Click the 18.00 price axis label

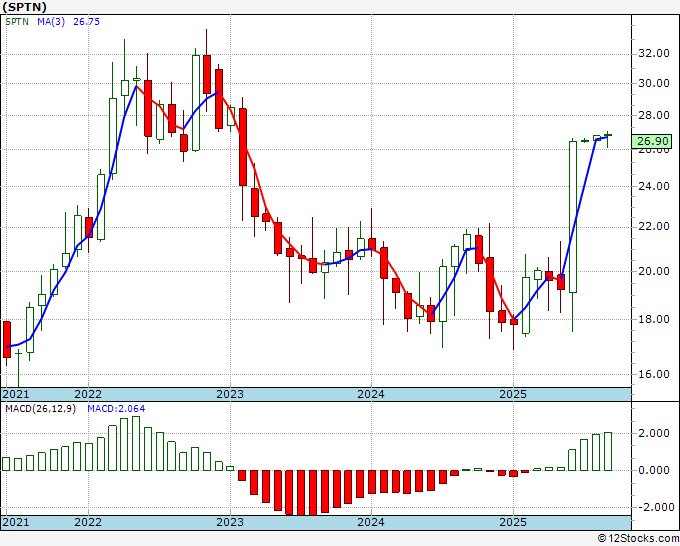coord(652,320)
